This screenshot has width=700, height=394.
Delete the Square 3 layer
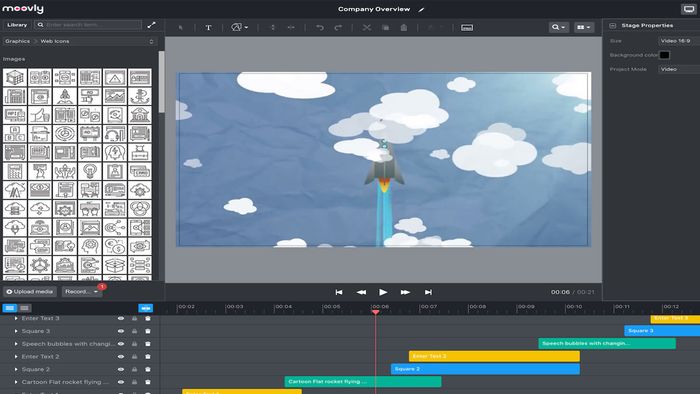(148, 331)
